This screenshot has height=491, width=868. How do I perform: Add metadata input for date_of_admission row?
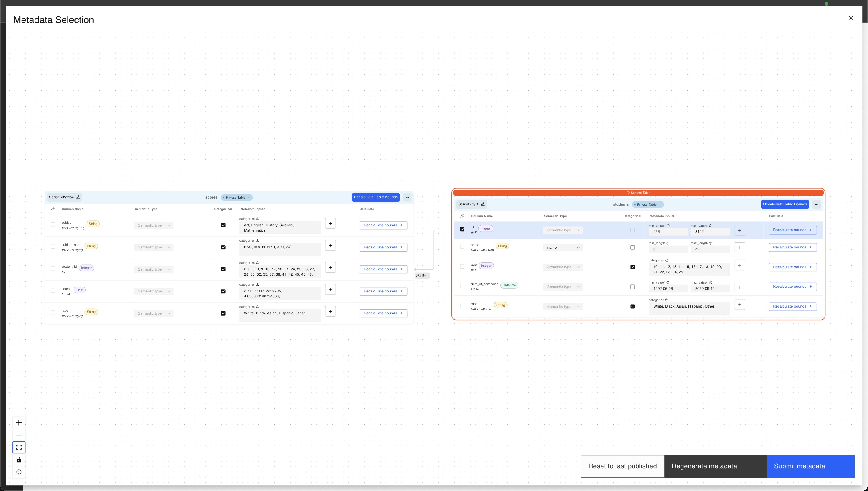(740, 287)
